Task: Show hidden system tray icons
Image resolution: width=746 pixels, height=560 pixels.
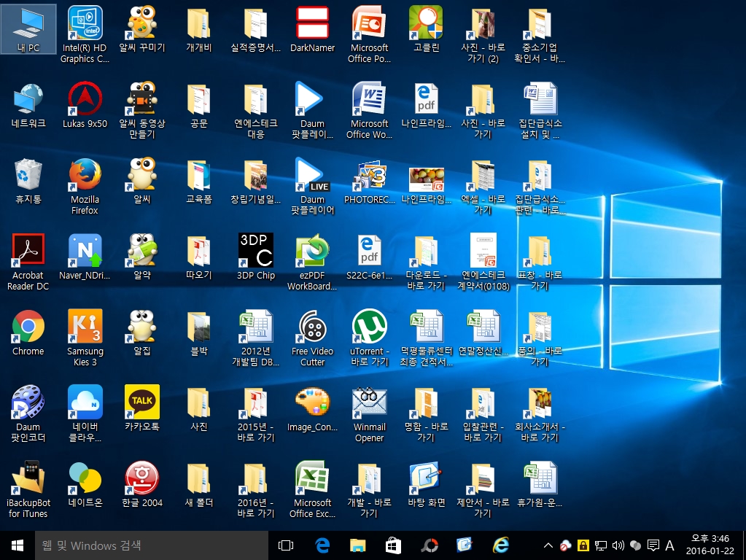Action: pyautogui.click(x=548, y=545)
